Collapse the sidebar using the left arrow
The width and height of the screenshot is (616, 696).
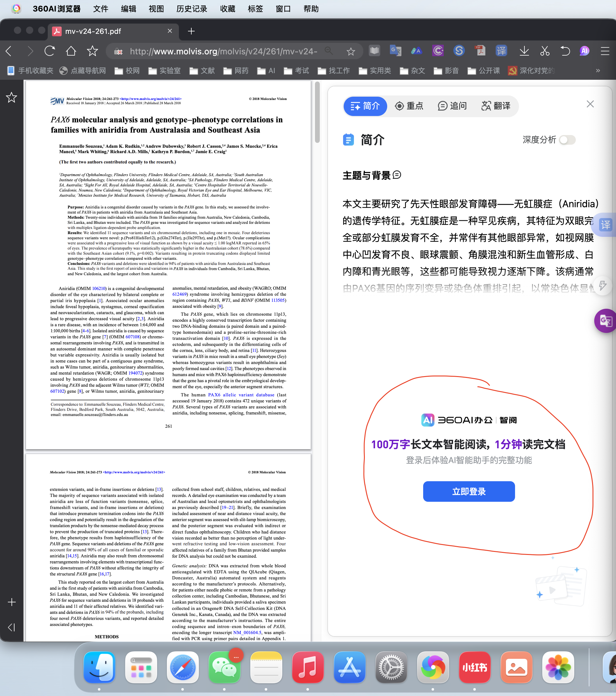point(11,627)
